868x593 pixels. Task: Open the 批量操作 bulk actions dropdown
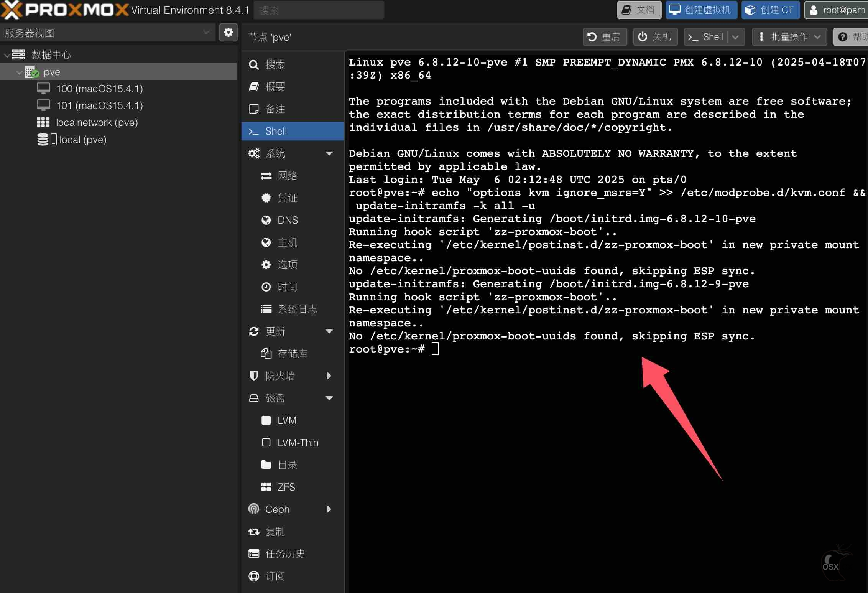point(789,37)
